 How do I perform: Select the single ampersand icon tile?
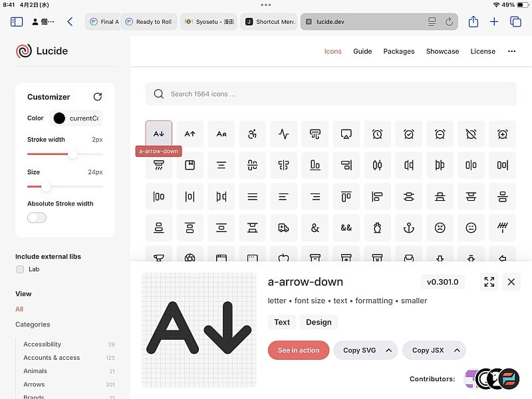tap(315, 227)
